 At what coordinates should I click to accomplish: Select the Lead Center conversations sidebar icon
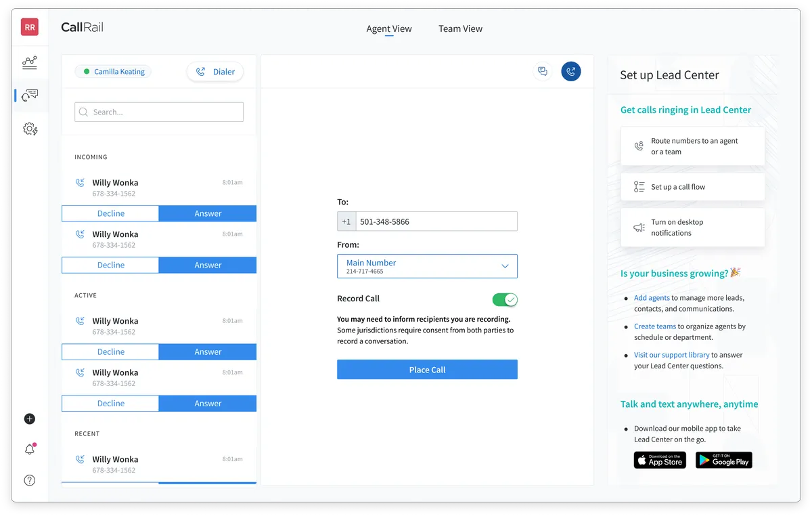tap(30, 95)
